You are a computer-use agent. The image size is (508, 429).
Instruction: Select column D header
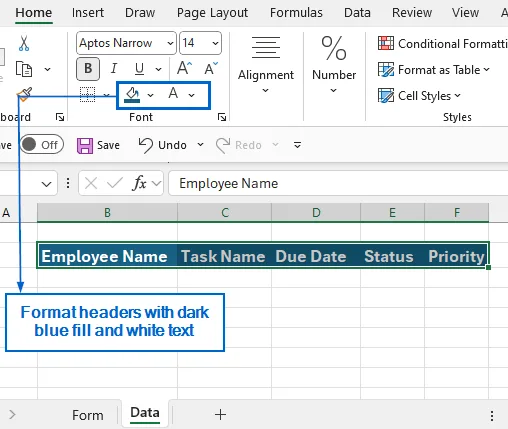pos(316,212)
